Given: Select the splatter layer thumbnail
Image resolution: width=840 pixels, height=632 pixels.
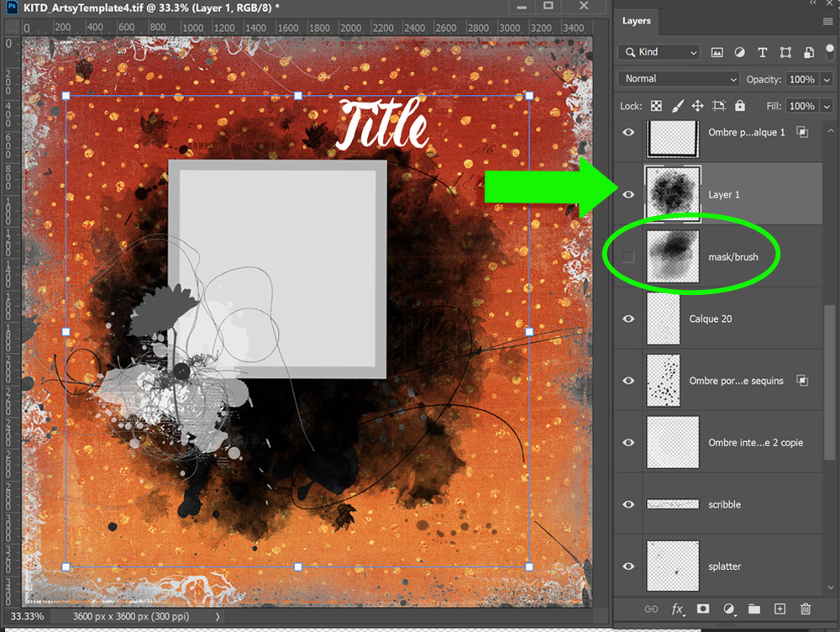Looking at the screenshot, I should tap(673, 566).
